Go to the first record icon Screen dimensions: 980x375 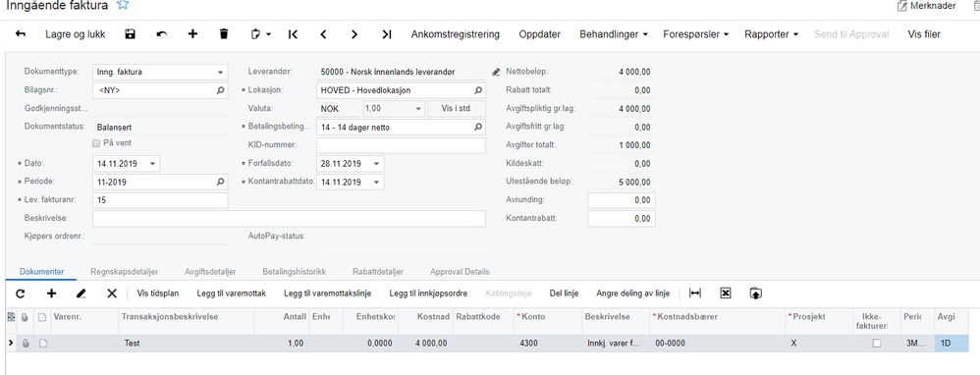293,34
